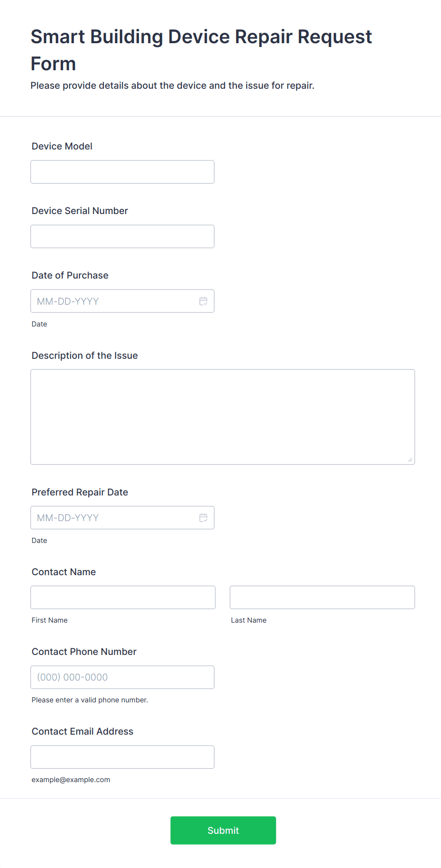The height and width of the screenshot is (868, 441).
Task: Click the Device Serial Number label
Action: point(80,211)
